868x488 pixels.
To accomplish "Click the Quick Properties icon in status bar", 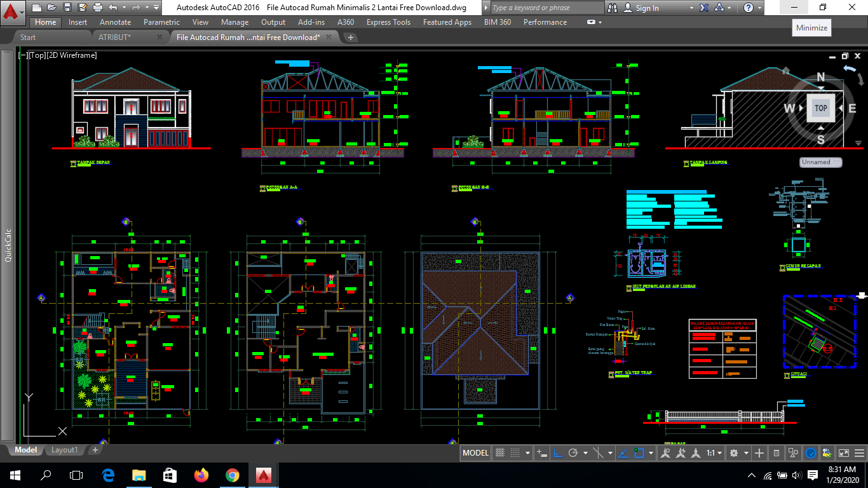I will tap(776, 453).
